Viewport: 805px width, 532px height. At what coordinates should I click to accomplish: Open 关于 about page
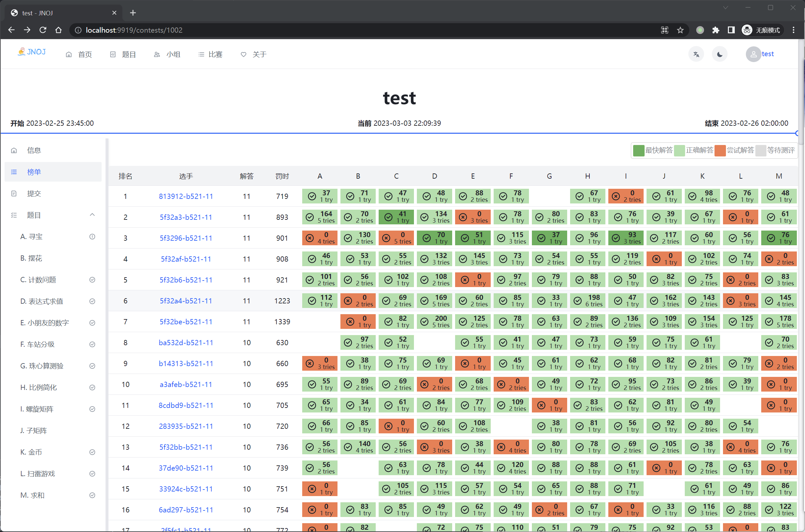tap(254, 54)
